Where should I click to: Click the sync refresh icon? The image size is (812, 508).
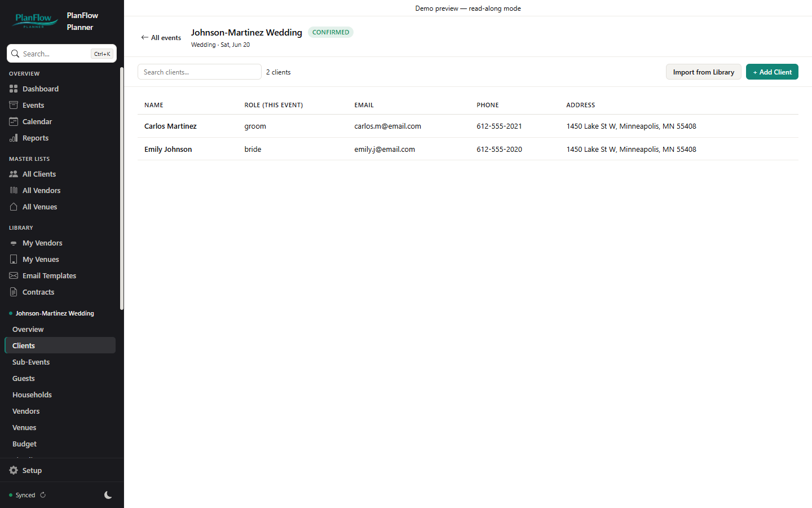point(43,495)
